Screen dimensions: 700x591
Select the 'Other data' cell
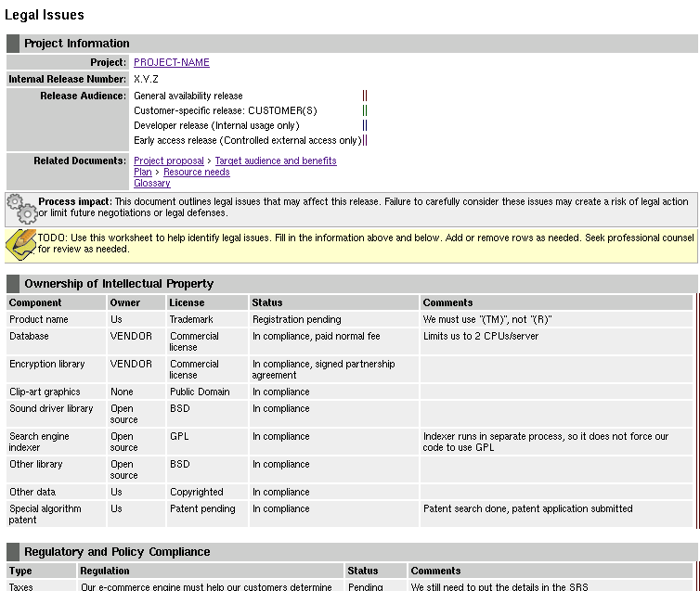[x=57, y=492]
